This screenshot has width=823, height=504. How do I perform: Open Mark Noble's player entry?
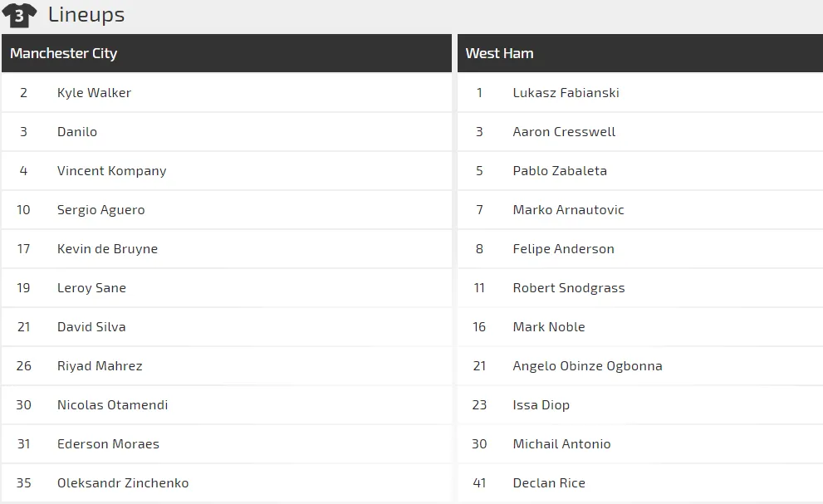549,327
